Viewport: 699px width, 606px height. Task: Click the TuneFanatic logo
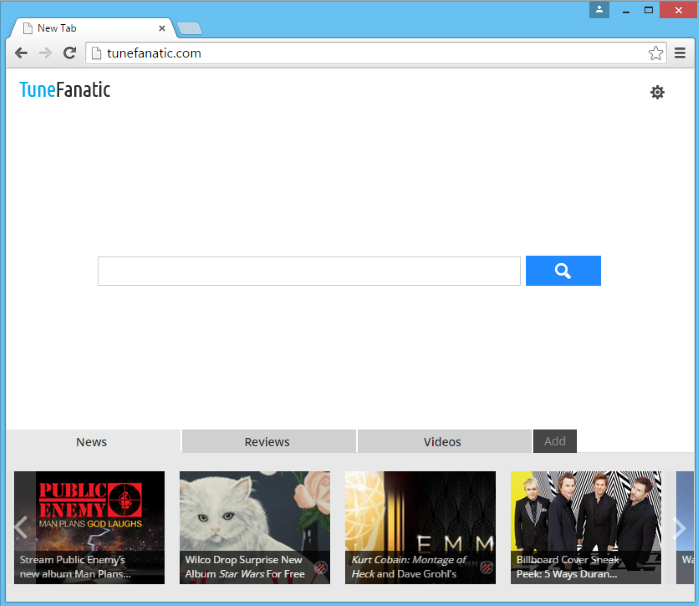(65, 90)
